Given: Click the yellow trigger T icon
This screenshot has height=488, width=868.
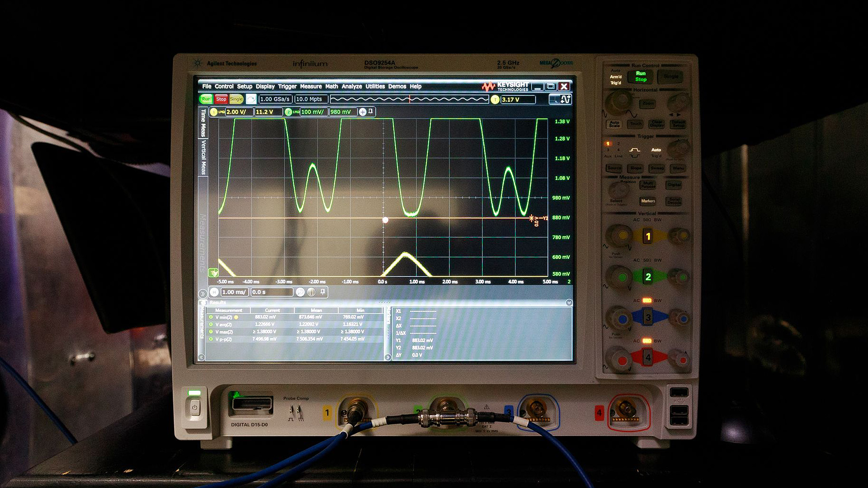Looking at the screenshot, I should tap(495, 100).
